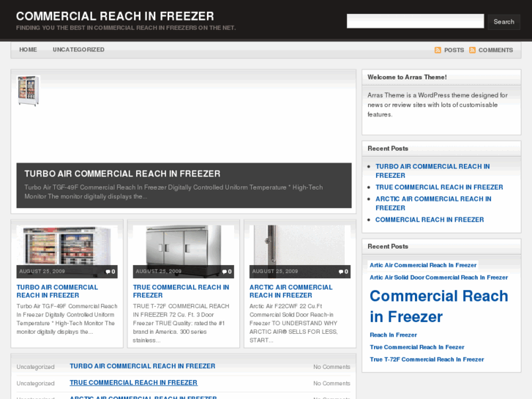532x399 pixels.
Task: Select the True T-72F Commercial Reach In Freezer tag
Action: (427, 359)
